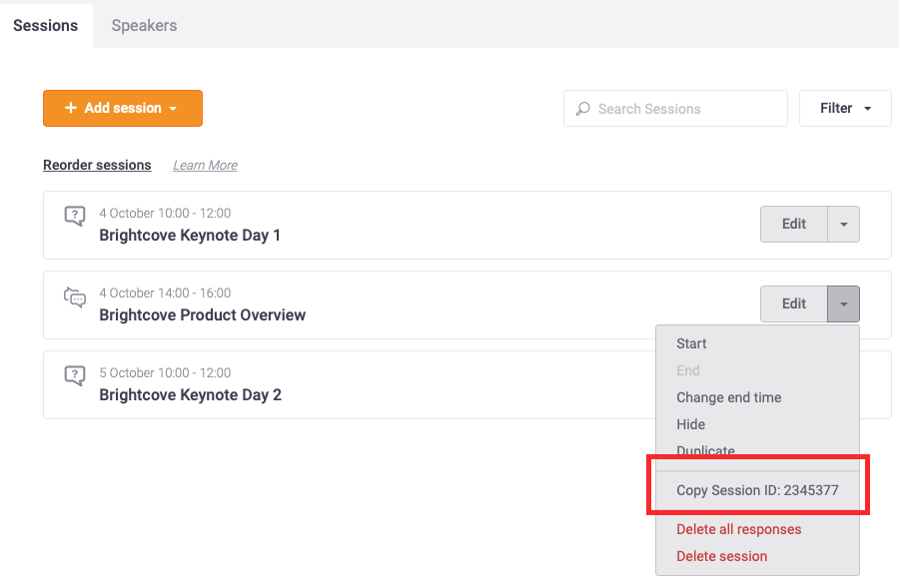Open the Add session dropdown caret
899x588 pixels.
173,108
